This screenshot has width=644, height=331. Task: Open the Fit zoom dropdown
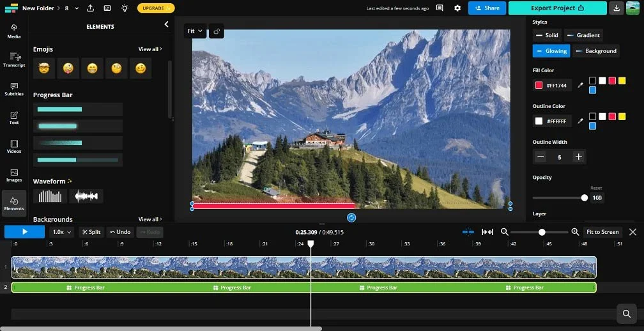[195, 31]
